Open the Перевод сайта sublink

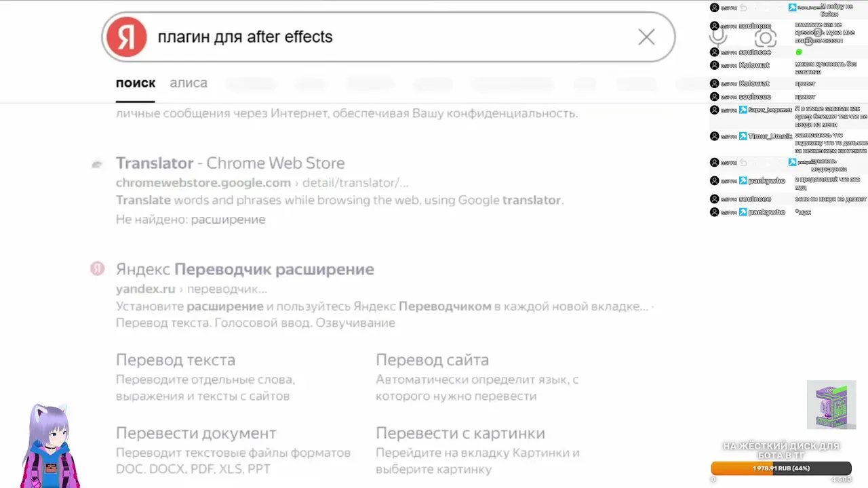[432, 360]
